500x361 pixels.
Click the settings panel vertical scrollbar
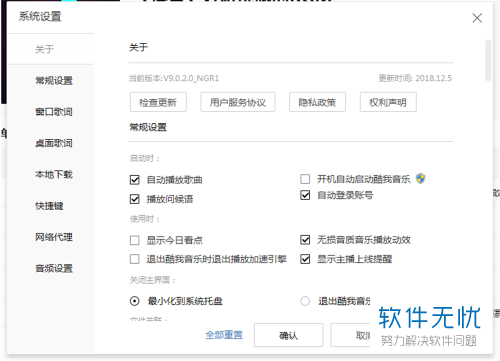[488, 60]
